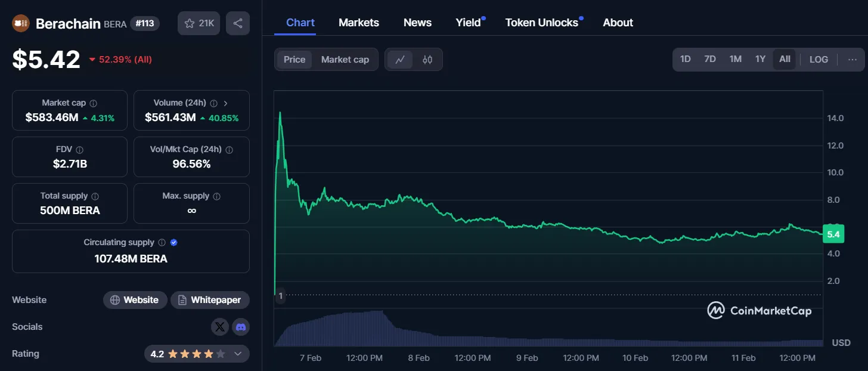Click the Berachain coin name heading

point(68,24)
